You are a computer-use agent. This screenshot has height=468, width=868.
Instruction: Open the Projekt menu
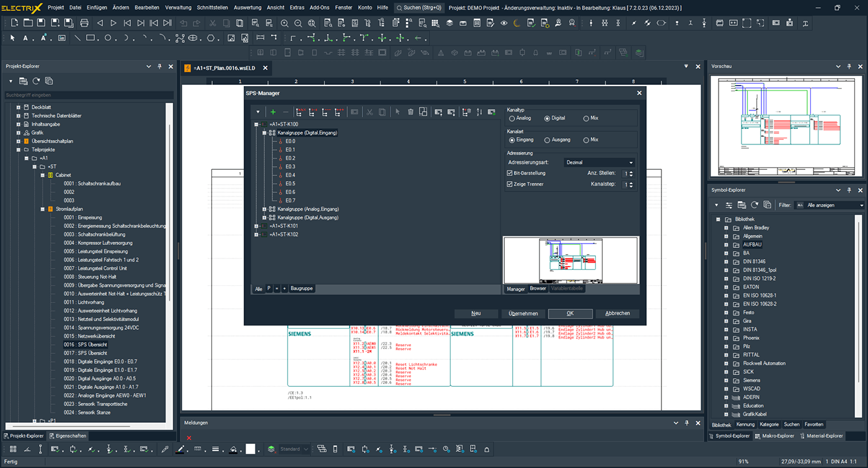point(56,7)
